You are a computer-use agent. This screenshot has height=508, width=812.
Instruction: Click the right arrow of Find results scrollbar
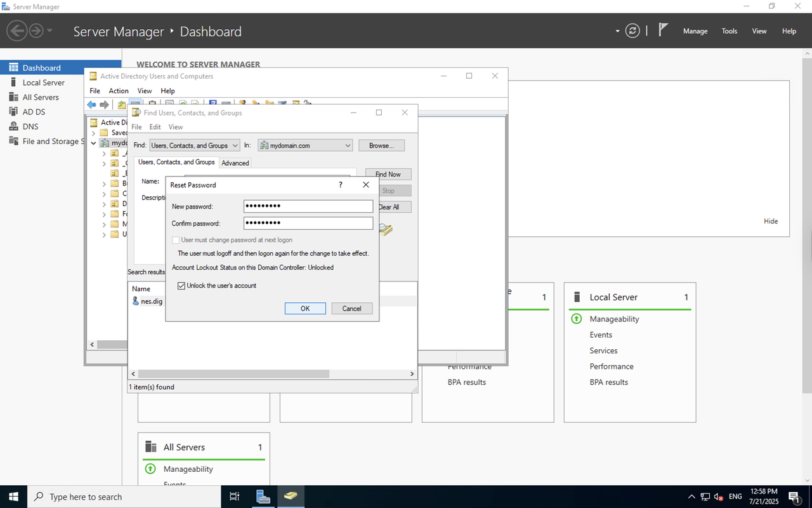point(412,374)
